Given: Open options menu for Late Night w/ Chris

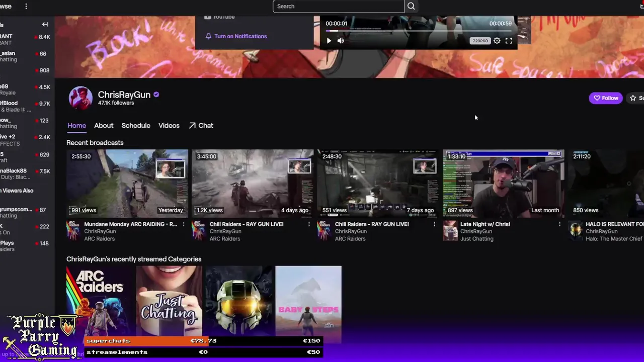Looking at the screenshot, I should coord(559,224).
